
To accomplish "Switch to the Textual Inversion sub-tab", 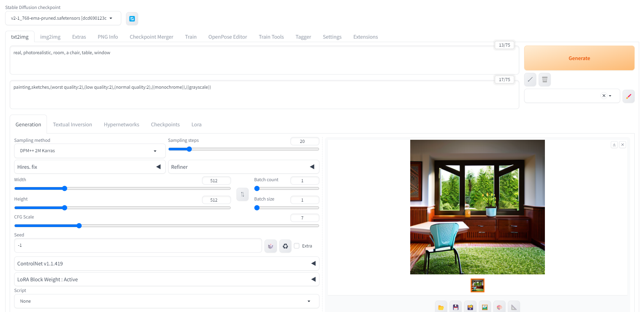I will pyautogui.click(x=73, y=125).
